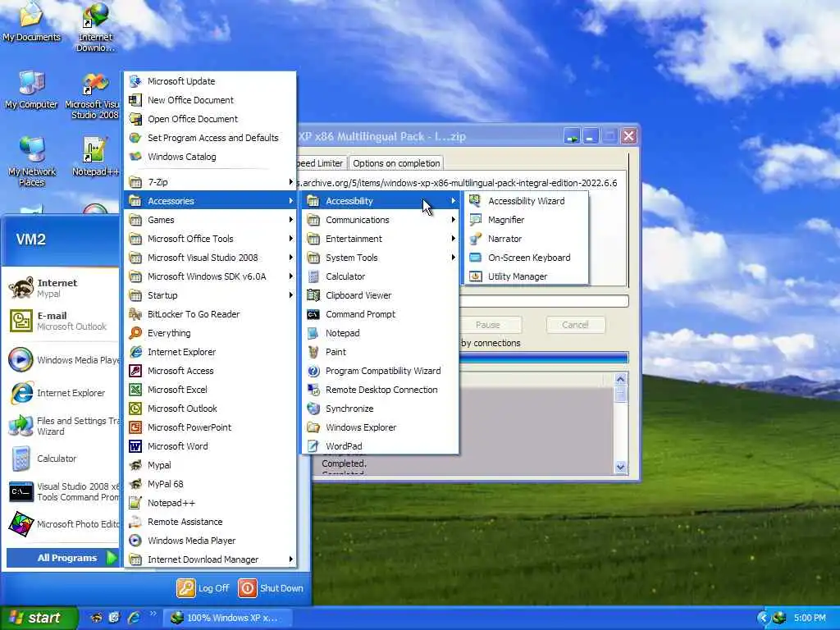The height and width of the screenshot is (630, 840).
Task: Switch to Options on completion tab
Action: pyautogui.click(x=396, y=163)
